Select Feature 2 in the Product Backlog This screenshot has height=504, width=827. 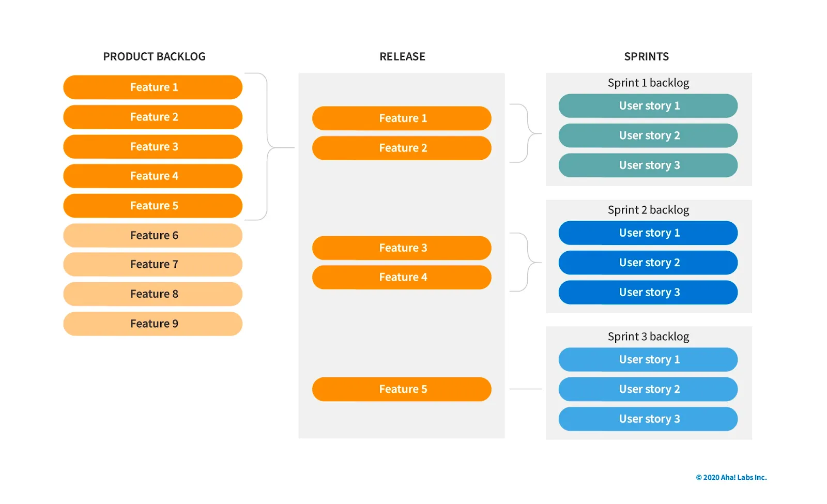click(x=152, y=117)
